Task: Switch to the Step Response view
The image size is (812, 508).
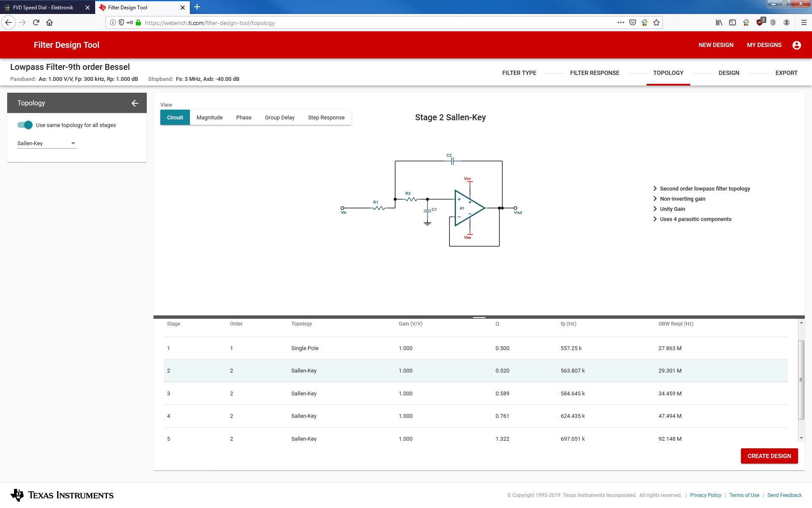Action: [326, 118]
